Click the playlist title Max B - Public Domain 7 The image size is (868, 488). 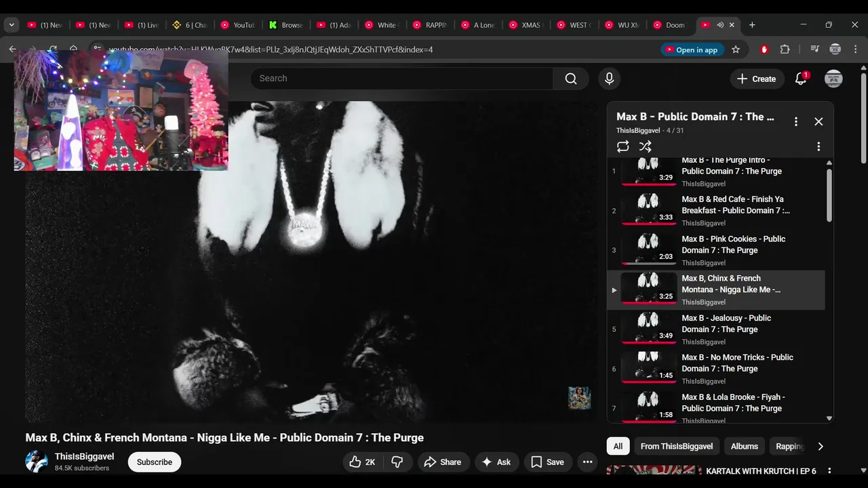(695, 117)
